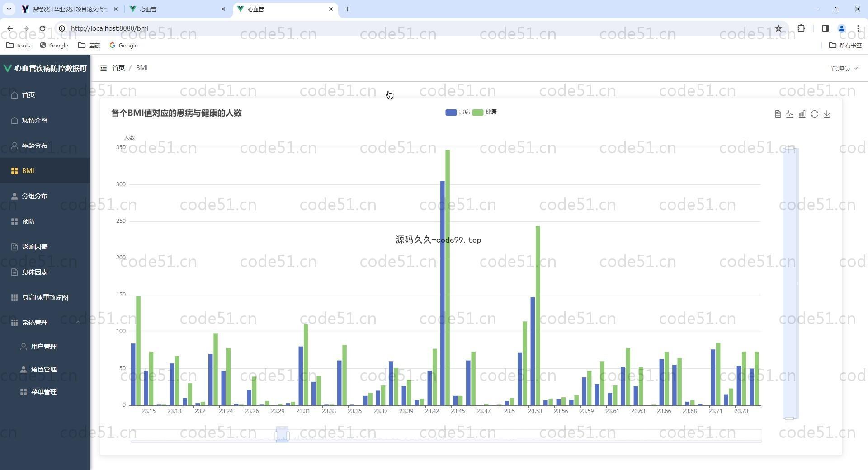Image resolution: width=868 pixels, height=470 pixels.
Task: Open 预防 page
Action: tap(45, 221)
